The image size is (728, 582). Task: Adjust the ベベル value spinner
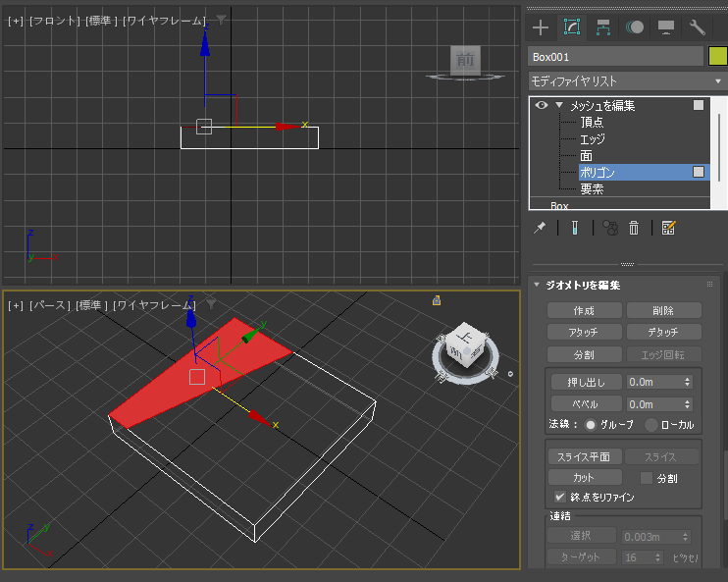687,404
